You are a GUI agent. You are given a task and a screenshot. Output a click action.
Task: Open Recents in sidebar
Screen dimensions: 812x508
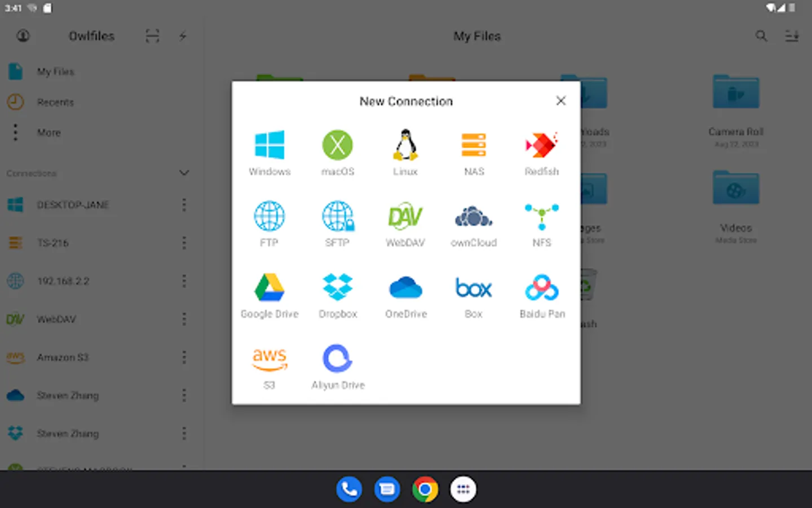point(101,102)
